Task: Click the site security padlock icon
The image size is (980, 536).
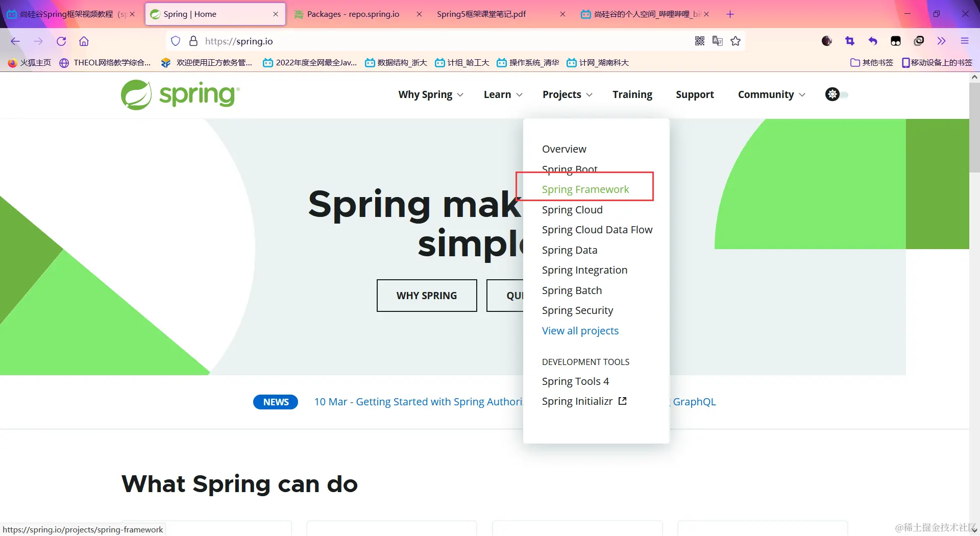Action: click(x=193, y=41)
